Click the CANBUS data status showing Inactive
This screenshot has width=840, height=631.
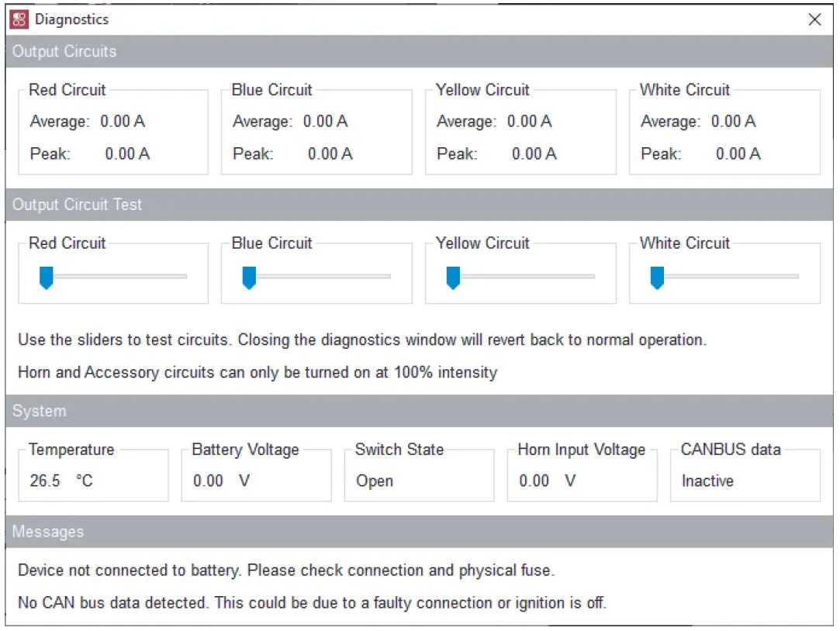point(707,481)
